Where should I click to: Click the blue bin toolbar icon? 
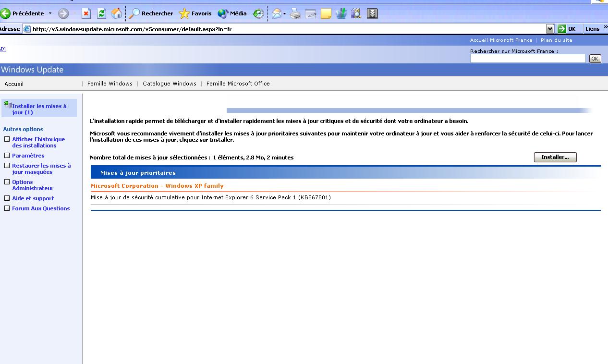pos(341,13)
